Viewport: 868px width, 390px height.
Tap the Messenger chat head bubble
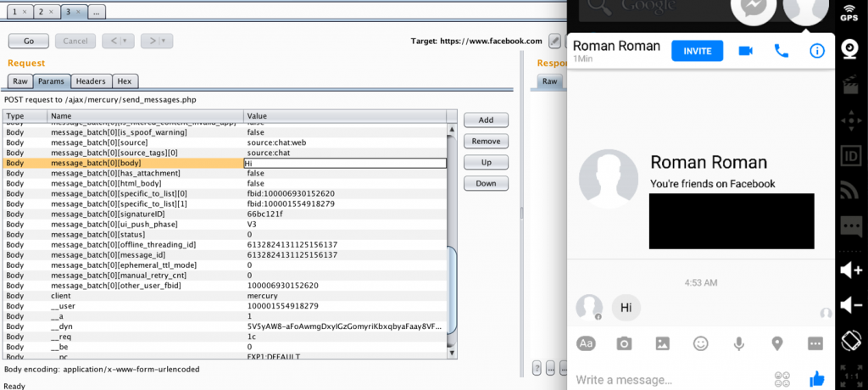[753, 11]
